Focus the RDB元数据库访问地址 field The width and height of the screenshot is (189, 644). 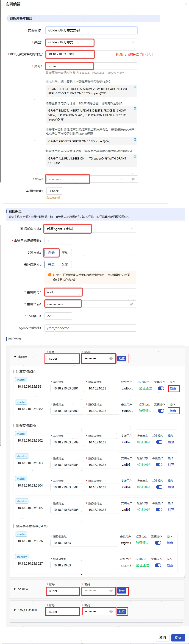click(x=92, y=54)
